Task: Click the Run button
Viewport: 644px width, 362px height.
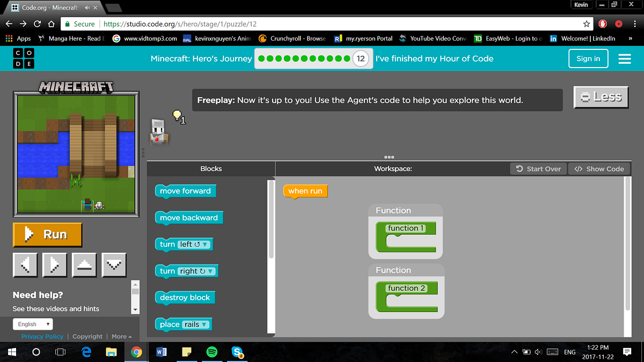Action: click(47, 234)
